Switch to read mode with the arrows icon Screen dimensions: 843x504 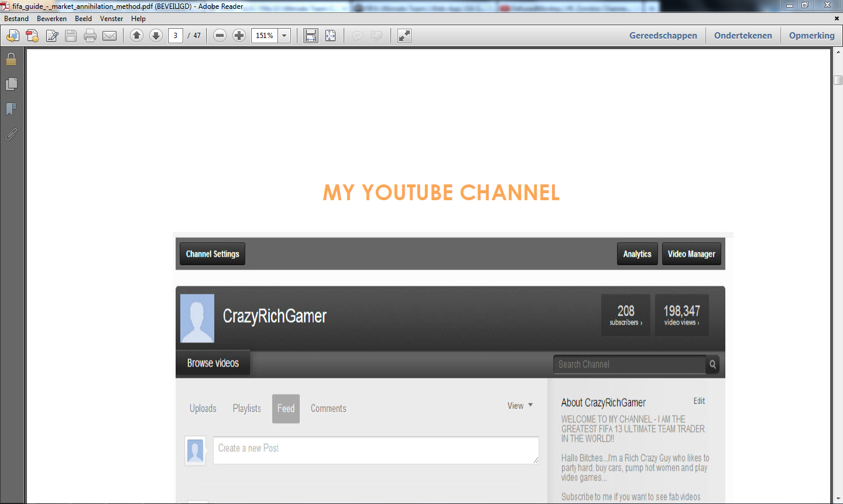(x=405, y=36)
